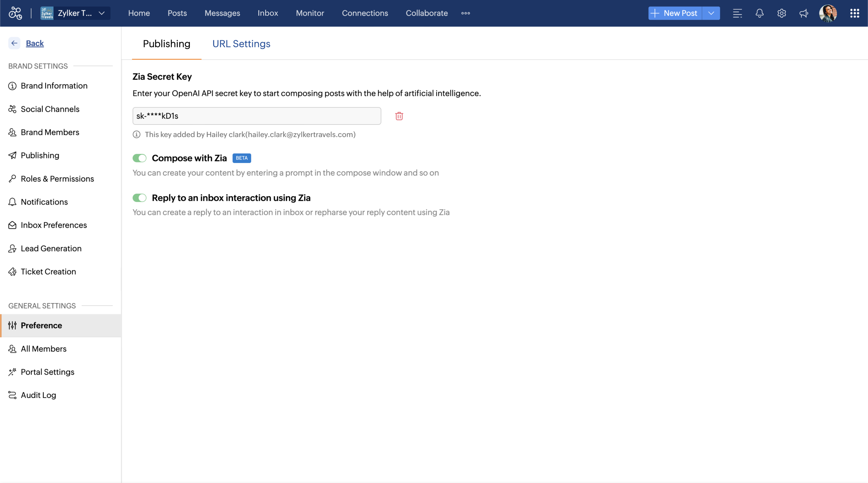Open the notifications bell in top bar
Image resolution: width=868 pixels, height=483 pixels.
[759, 13]
